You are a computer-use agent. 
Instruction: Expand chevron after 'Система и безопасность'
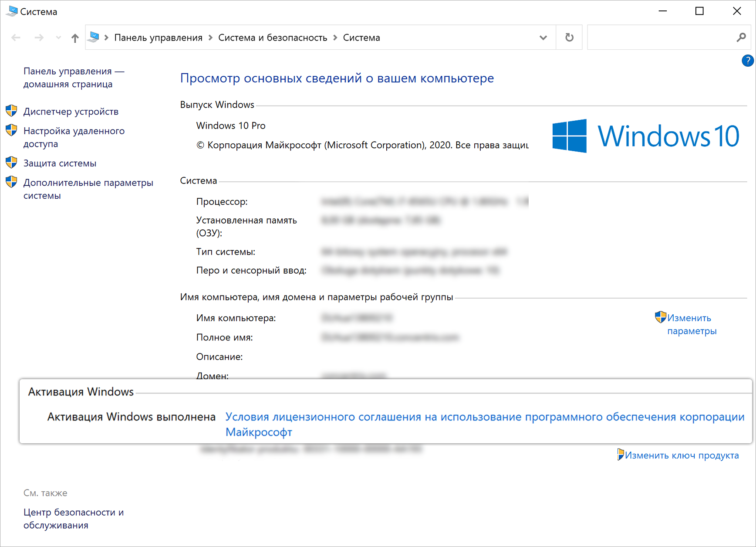(335, 38)
